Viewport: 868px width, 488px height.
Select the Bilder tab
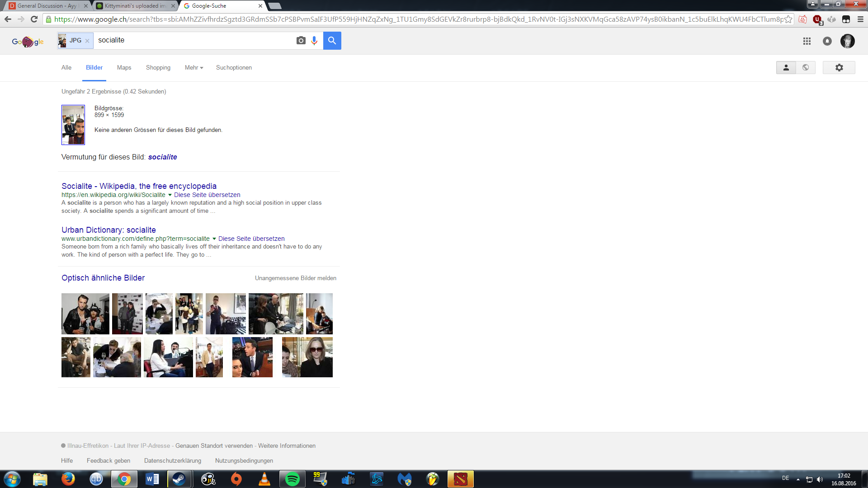(94, 67)
